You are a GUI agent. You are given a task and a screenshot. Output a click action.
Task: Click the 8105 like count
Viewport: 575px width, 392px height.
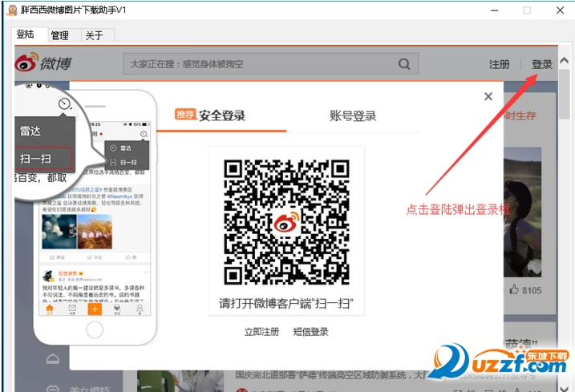532,290
